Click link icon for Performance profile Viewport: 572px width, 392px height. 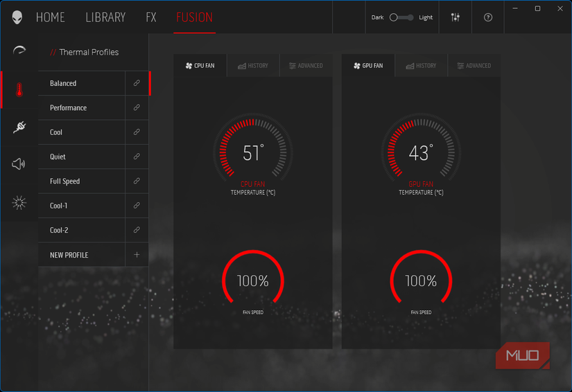click(x=137, y=107)
